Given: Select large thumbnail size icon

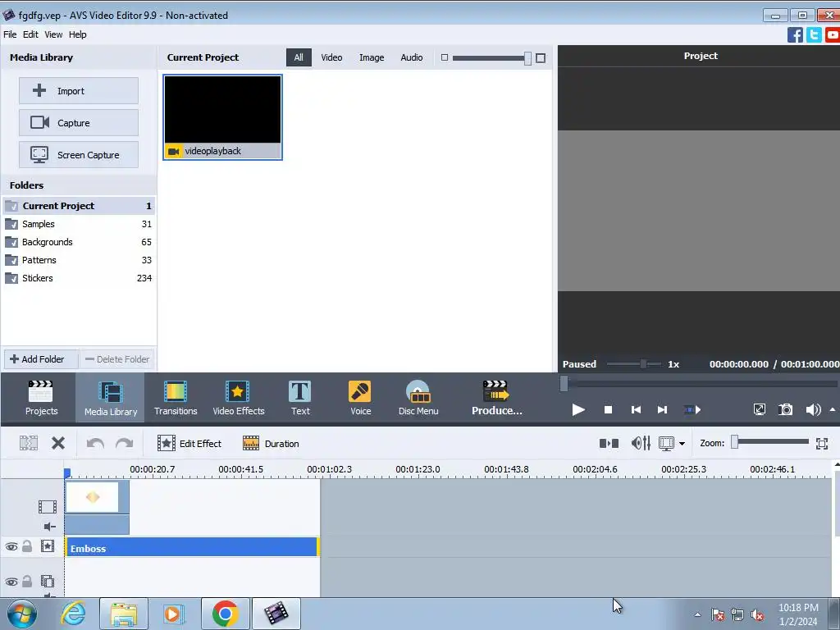Looking at the screenshot, I should [x=541, y=58].
